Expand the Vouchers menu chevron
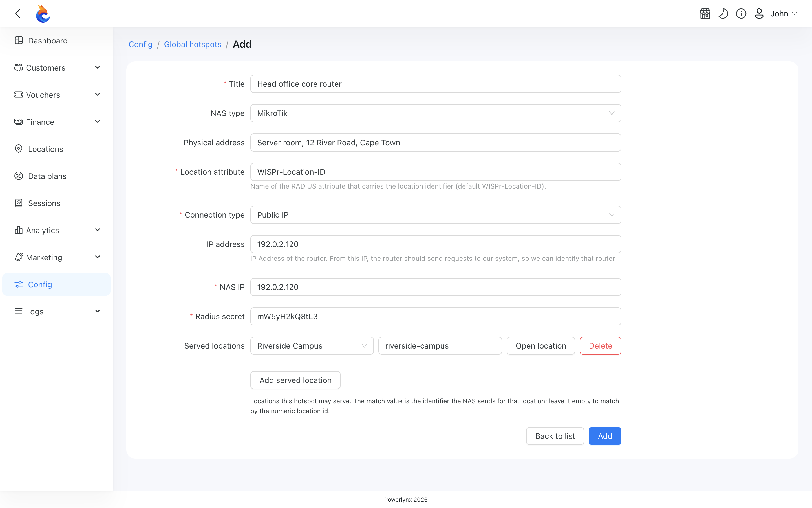 point(98,95)
